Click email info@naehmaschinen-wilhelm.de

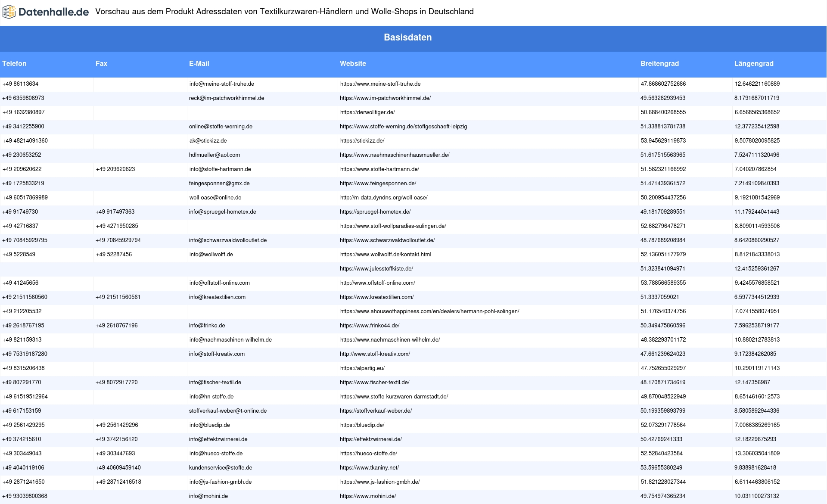tap(230, 340)
